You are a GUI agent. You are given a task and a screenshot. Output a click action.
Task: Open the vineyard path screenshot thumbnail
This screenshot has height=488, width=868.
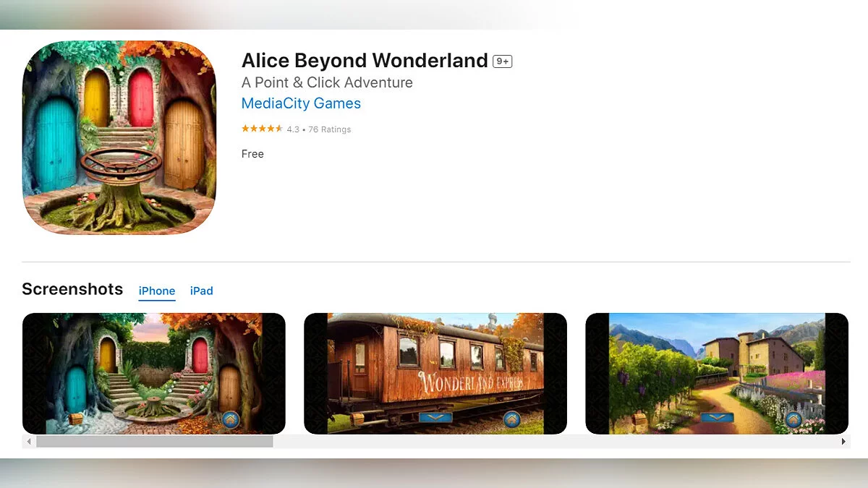click(x=717, y=374)
